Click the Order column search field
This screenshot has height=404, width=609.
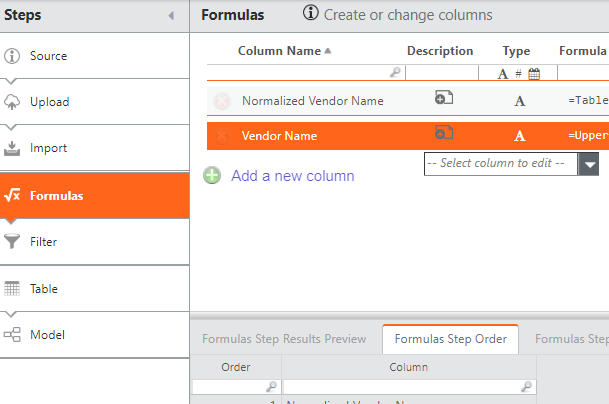(236, 386)
